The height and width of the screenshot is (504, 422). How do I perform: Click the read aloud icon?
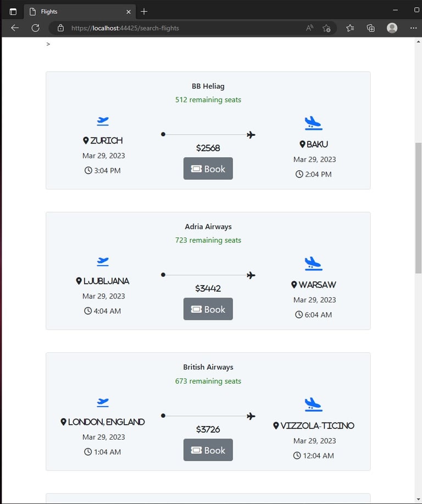309,28
